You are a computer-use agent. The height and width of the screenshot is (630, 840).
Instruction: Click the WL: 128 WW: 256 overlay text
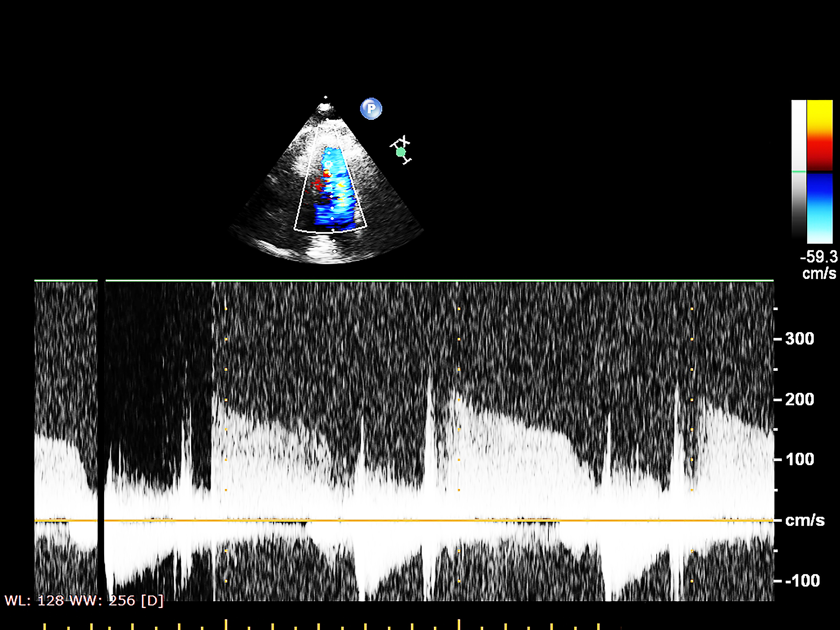[x=84, y=600]
